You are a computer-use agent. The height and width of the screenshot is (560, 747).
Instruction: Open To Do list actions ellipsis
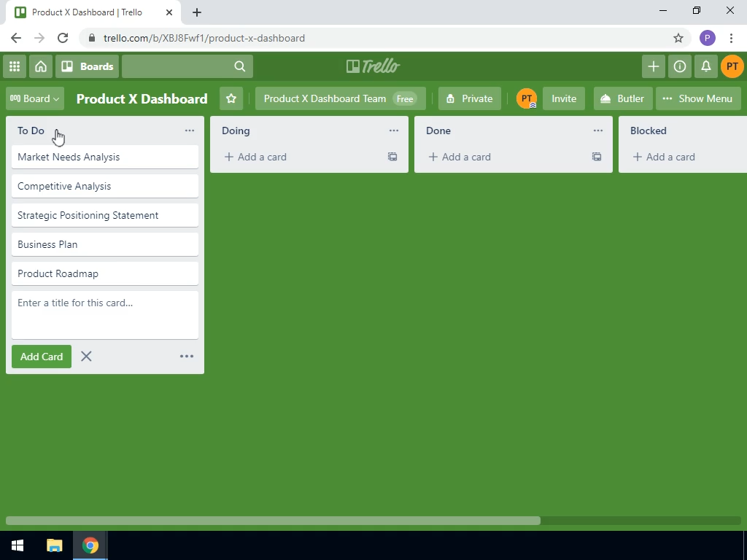coord(190,131)
